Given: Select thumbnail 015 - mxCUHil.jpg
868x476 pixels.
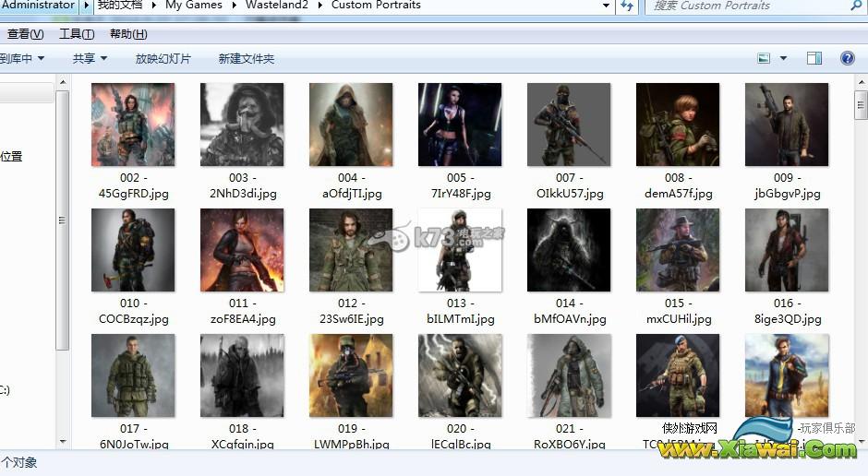Looking at the screenshot, I should 678,250.
